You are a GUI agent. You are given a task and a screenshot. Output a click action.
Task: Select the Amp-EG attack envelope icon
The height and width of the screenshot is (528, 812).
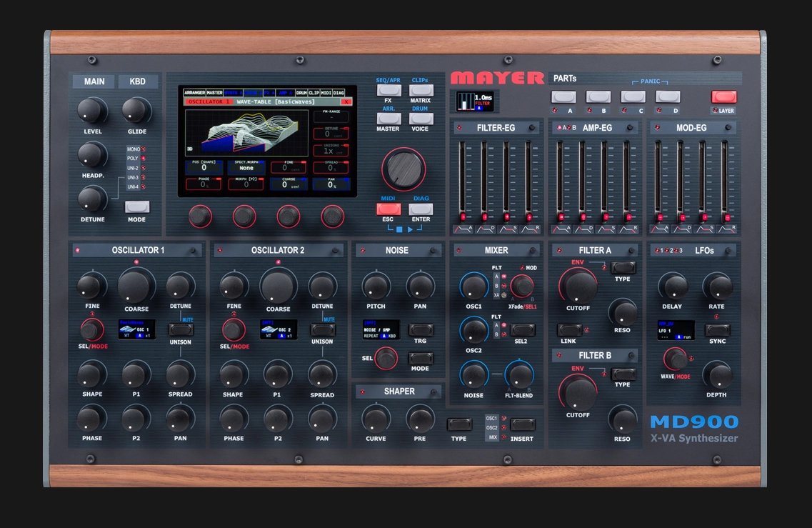pyautogui.click(x=561, y=229)
